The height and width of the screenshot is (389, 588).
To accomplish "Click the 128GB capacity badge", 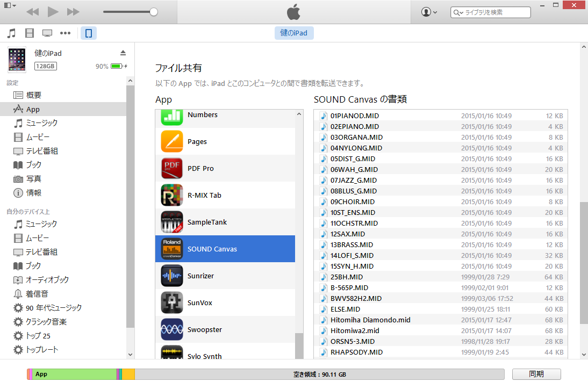I will coord(45,66).
